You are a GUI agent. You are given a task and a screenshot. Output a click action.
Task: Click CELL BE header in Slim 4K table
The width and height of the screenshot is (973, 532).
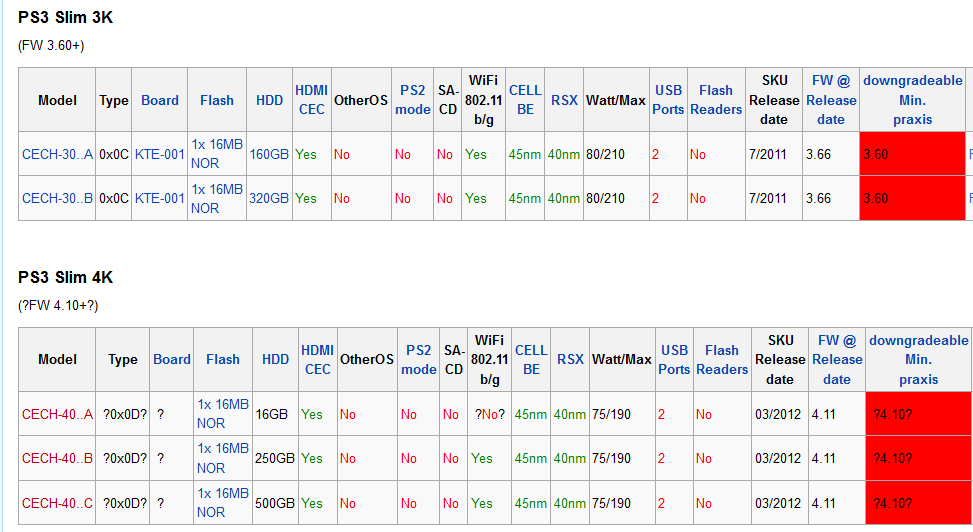click(531, 359)
